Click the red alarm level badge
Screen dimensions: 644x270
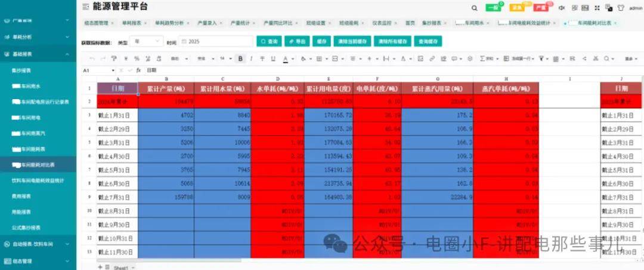click(x=541, y=7)
